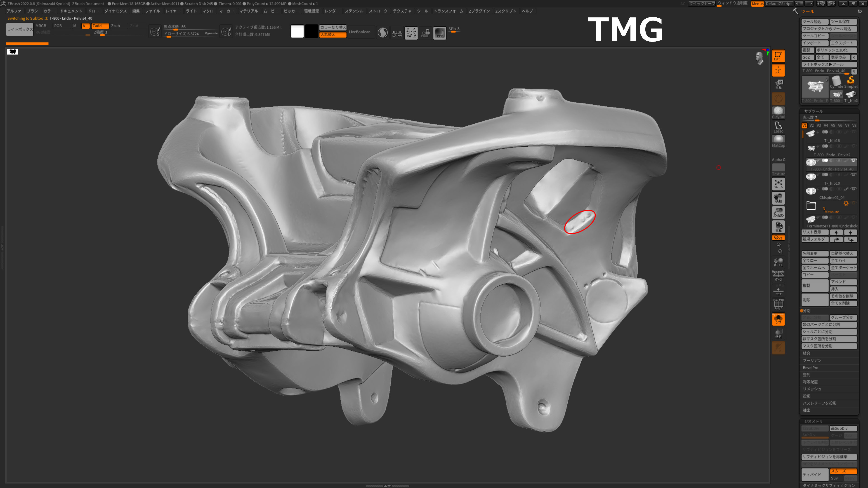Screen dimensions: 868x488
Task: Select the ClayBuildup brush thumbnail
Action: coord(778,113)
